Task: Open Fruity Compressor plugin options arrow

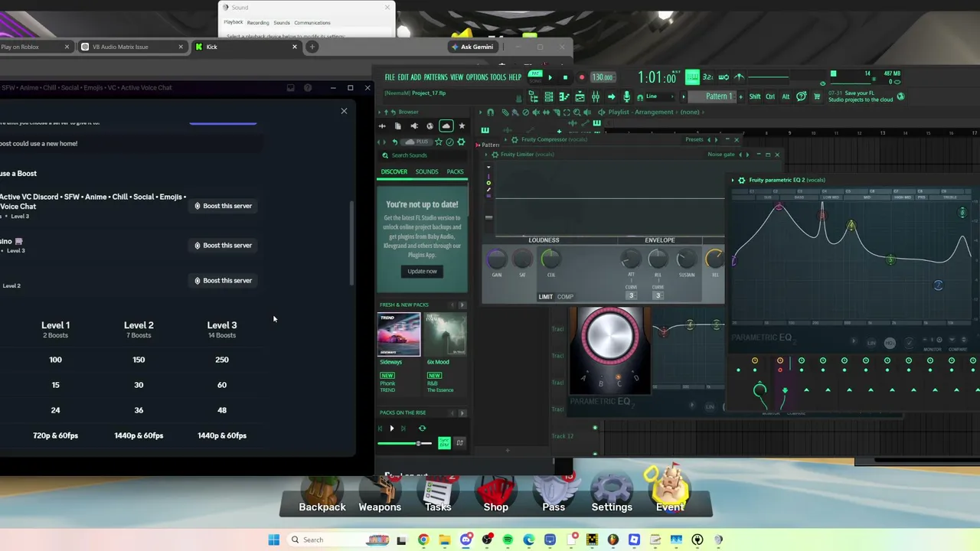Action: [506, 139]
